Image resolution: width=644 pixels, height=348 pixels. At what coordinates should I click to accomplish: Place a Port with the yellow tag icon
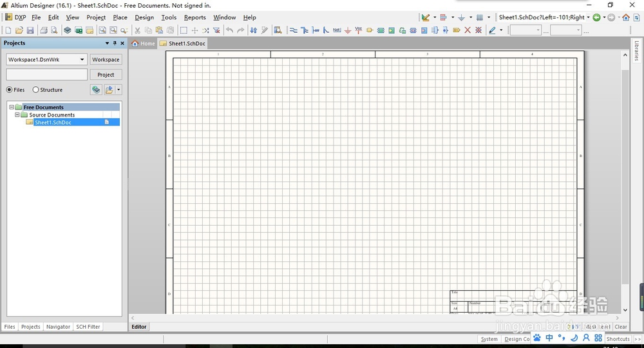457,30
